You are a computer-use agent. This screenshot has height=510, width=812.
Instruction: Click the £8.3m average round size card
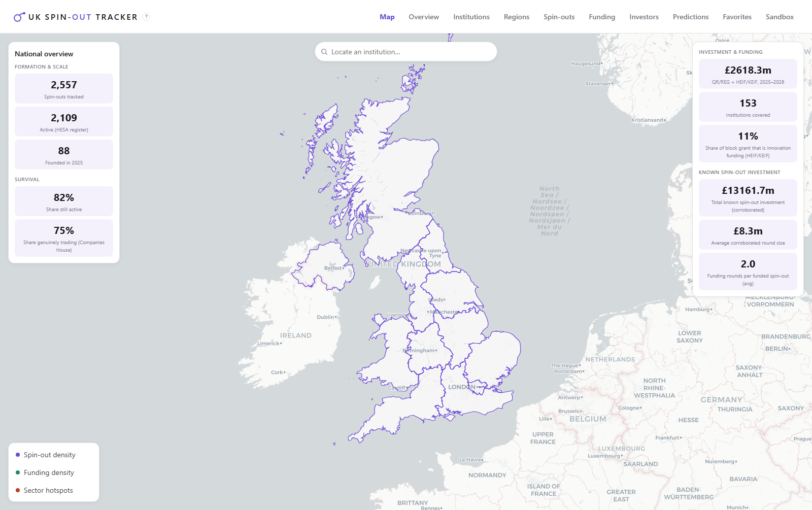(748, 235)
